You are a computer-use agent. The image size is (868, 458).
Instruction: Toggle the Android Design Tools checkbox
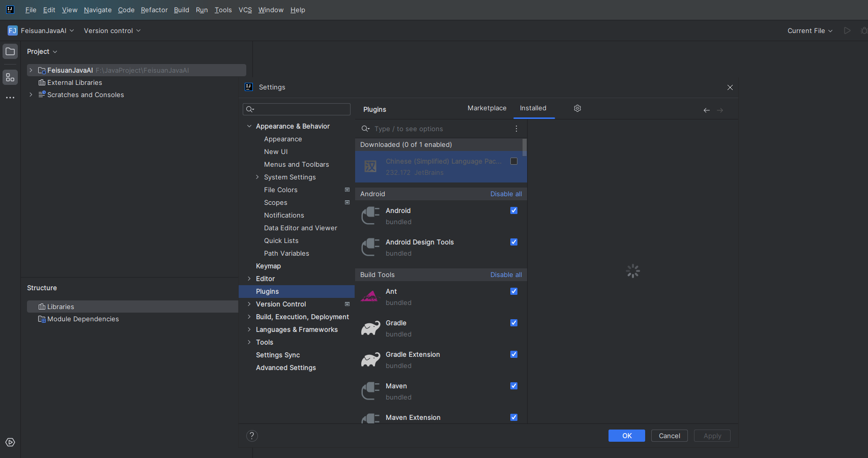pyautogui.click(x=514, y=242)
